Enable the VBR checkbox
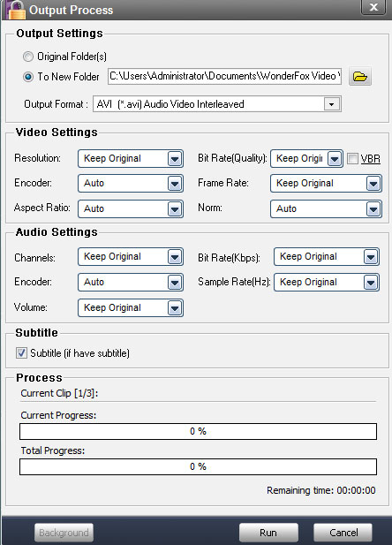 coord(352,158)
